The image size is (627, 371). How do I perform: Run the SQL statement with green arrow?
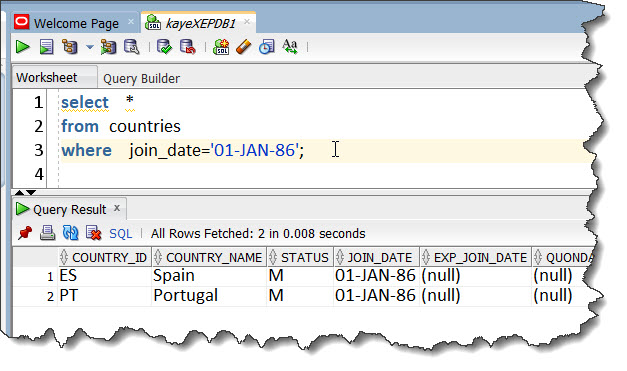(x=22, y=47)
